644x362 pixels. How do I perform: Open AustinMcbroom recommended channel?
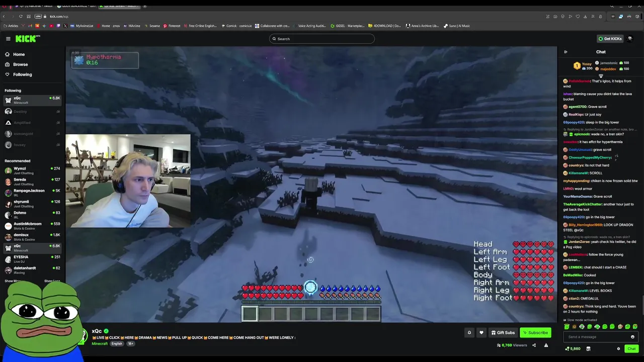[33, 226]
